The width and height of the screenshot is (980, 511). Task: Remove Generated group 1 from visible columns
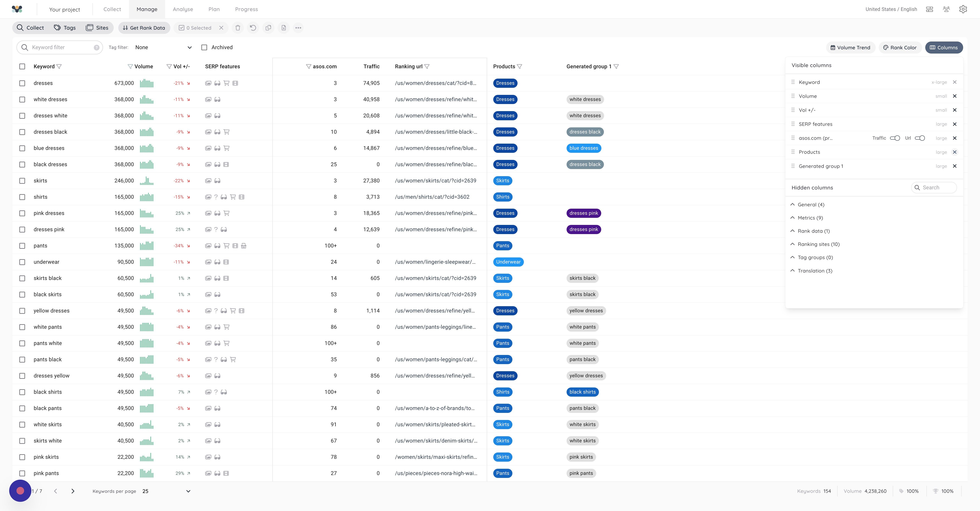click(955, 166)
